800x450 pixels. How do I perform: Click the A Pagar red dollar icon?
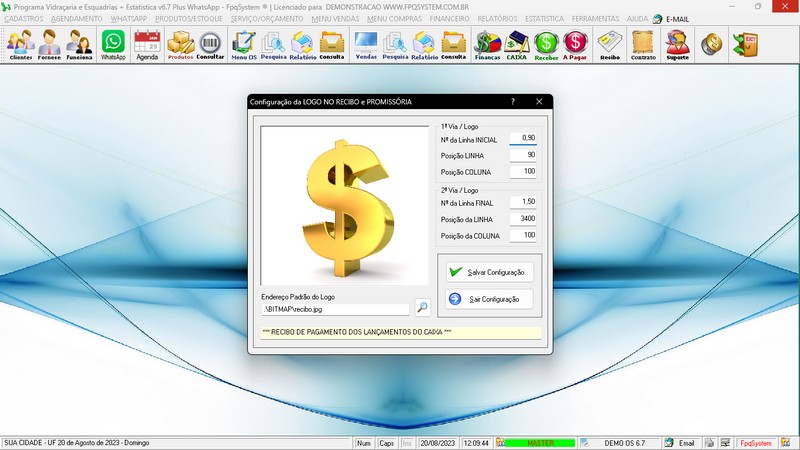(575, 44)
